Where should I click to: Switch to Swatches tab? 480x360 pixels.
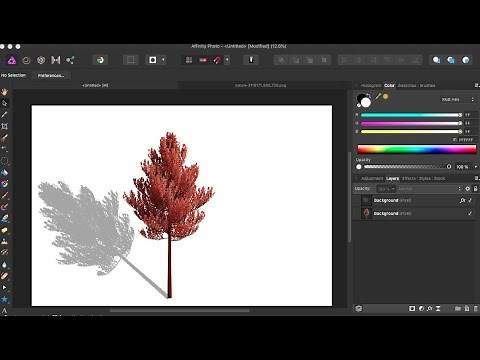point(407,85)
